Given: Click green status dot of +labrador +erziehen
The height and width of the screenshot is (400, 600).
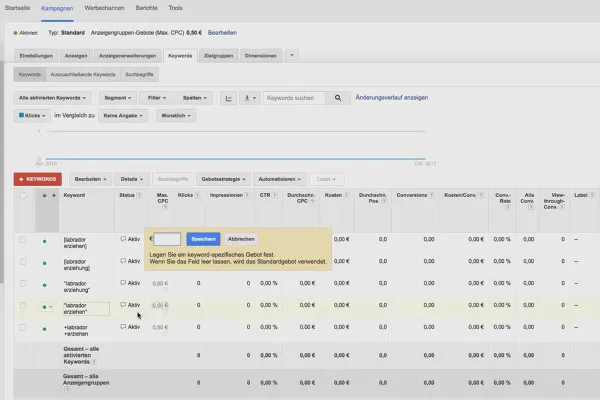Looking at the screenshot, I should [x=45, y=329].
